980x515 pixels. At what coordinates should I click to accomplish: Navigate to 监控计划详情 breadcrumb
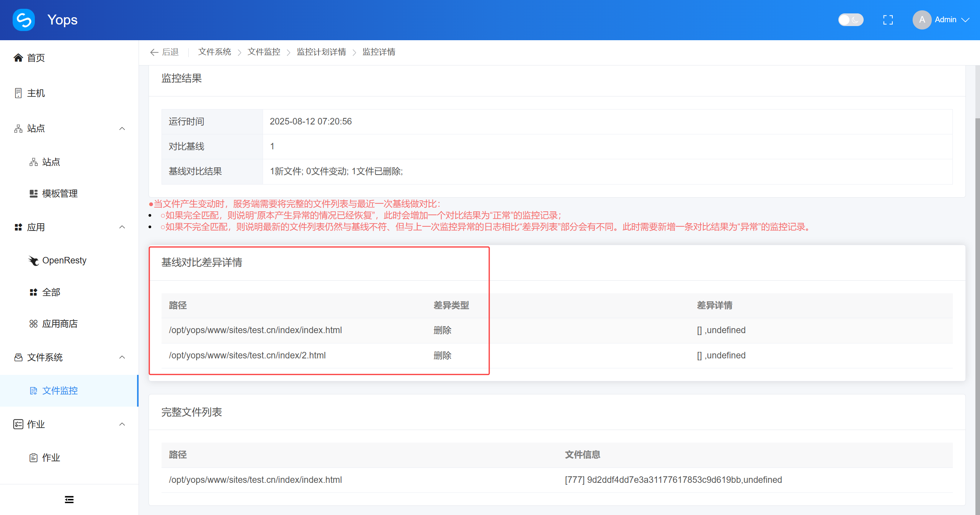(321, 52)
